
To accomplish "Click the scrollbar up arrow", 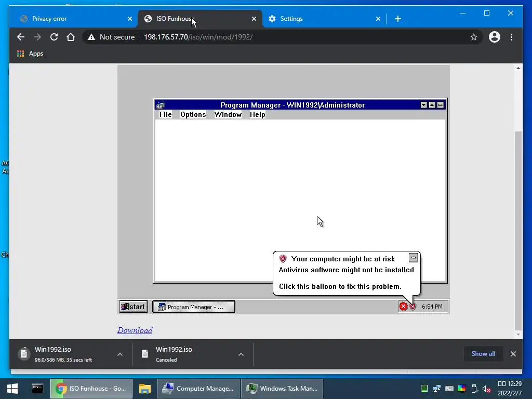I will 518,68.
